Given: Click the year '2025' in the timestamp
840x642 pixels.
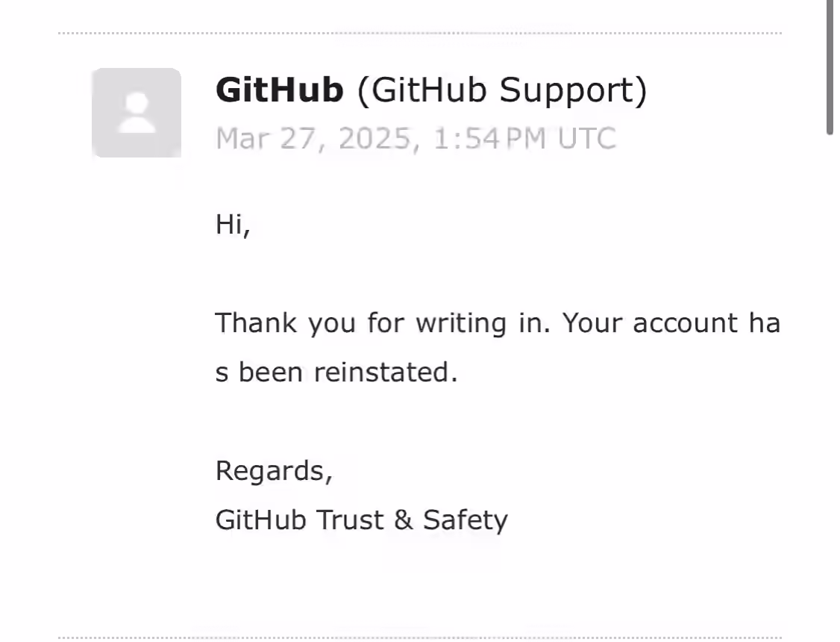Looking at the screenshot, I should [x=374, y=139].
